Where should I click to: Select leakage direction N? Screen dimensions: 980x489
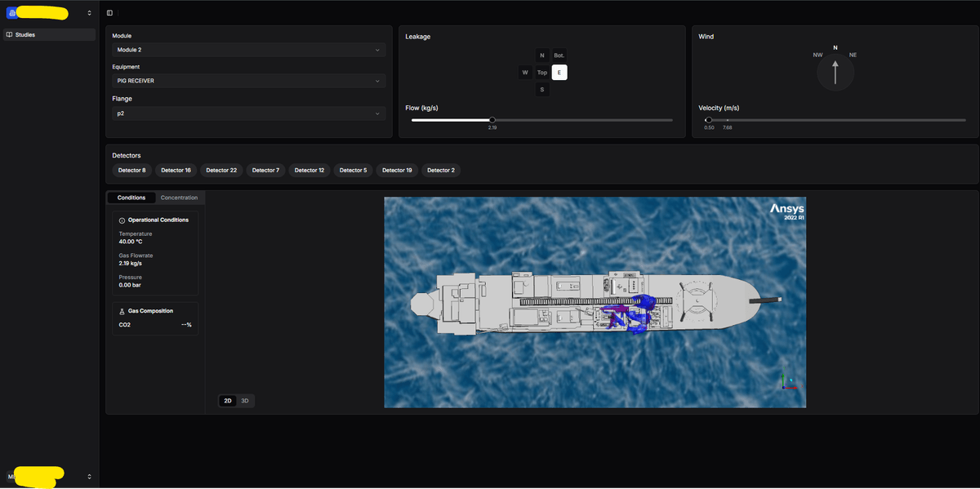pos(542,55)
